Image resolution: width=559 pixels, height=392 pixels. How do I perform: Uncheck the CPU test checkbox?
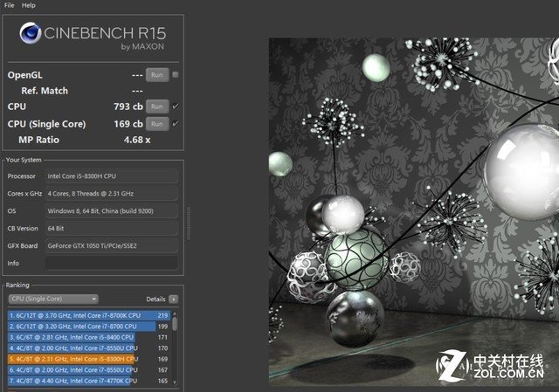click(x=176, y=107)
